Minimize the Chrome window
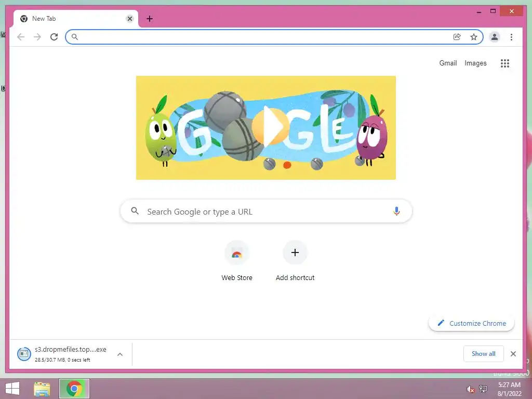 [x=478, y=12]
